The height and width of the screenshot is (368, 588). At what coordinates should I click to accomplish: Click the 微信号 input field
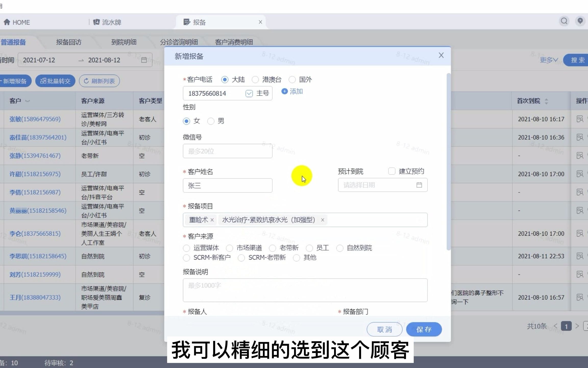(228, 151)
